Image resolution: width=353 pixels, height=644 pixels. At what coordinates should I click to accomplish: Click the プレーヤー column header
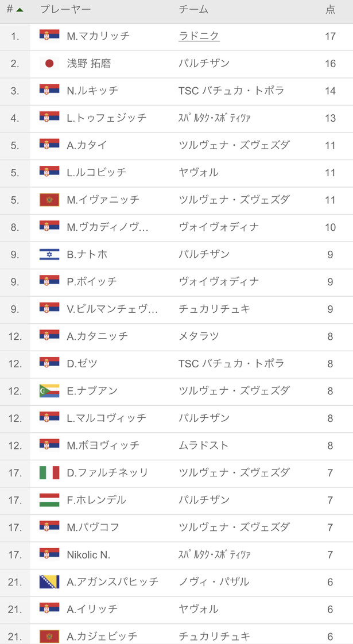[x=65, y=10]
